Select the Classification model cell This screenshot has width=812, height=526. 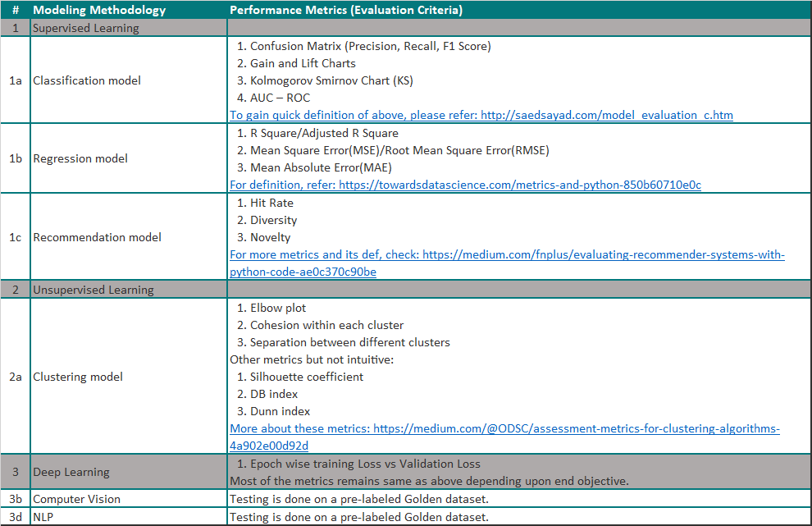(x=87, y=80)
